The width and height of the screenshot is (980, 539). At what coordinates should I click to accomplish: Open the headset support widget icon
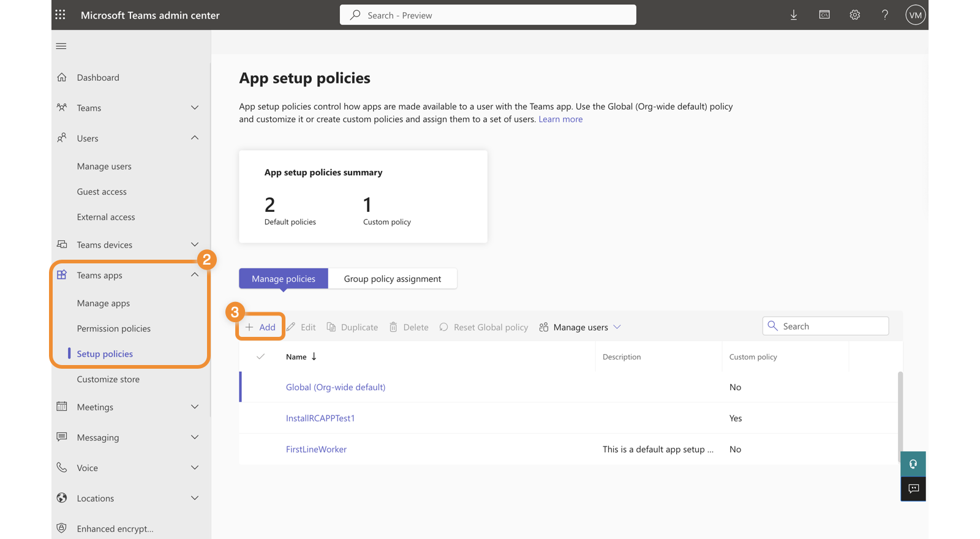tap(913, 464)
